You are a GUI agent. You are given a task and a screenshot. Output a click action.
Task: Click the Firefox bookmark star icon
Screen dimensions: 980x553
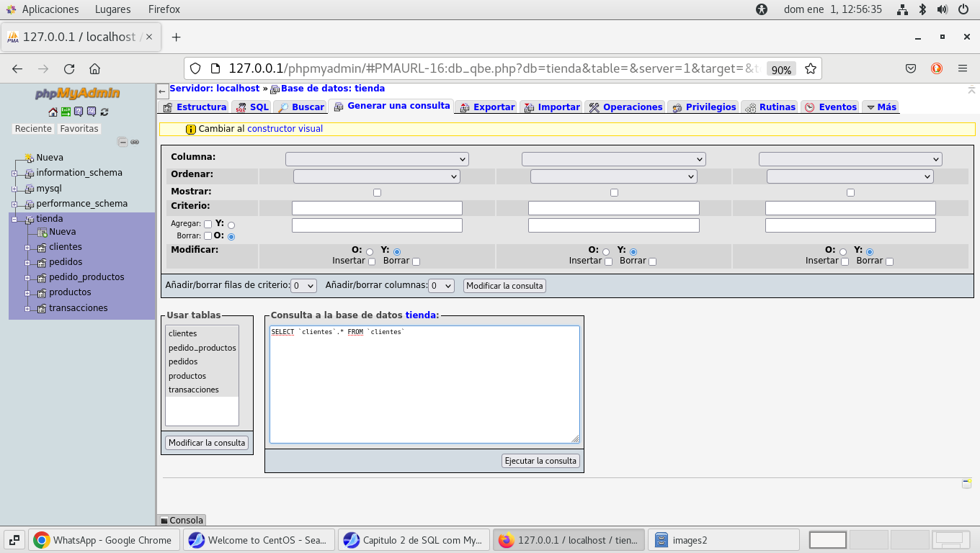pos(811,69)
